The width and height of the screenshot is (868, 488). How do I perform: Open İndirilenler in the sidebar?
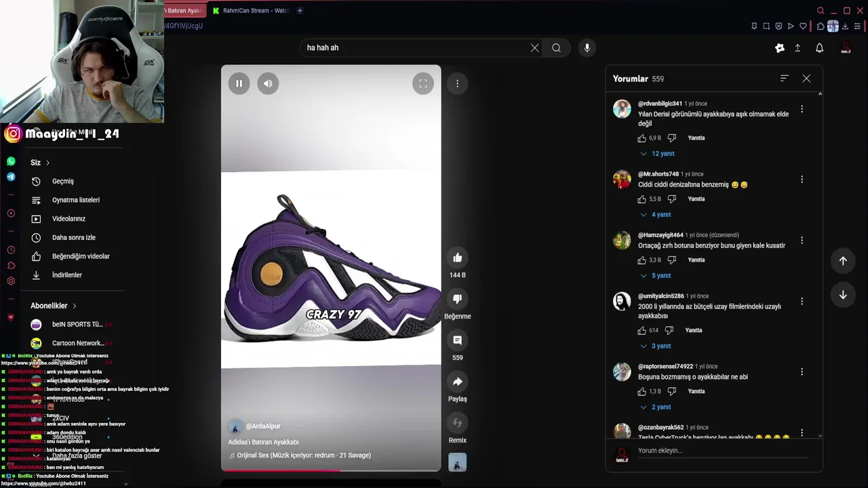coord(67,275)
